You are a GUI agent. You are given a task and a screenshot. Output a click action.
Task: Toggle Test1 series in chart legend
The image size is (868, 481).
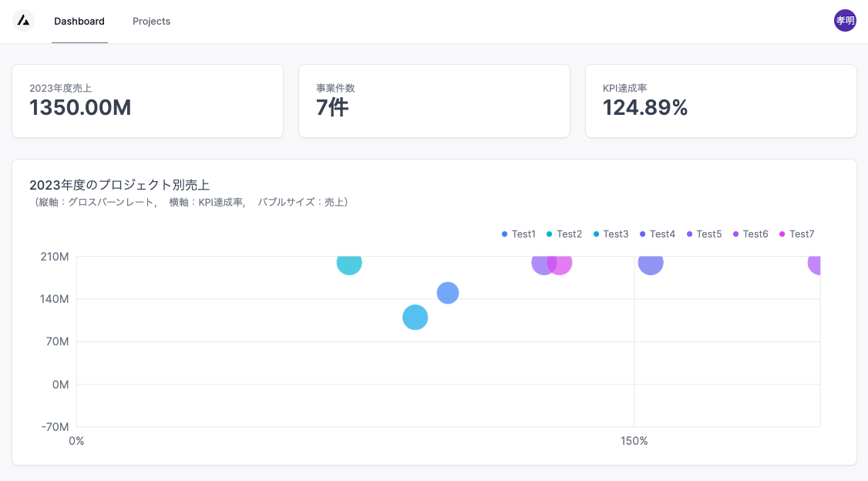(x=518, y=234)
